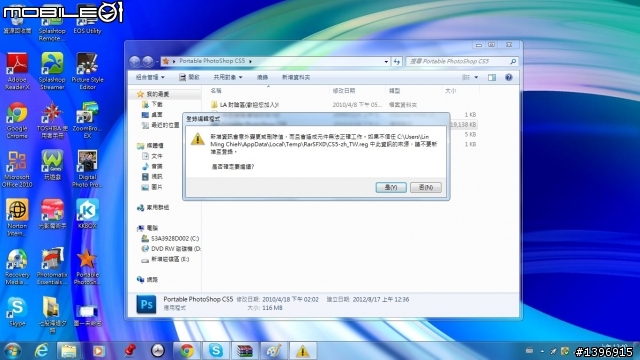This screenshot has width=640, height=360.
Task: Launch Google Chrome desktop shortcut
Action: tap(17, 120)
